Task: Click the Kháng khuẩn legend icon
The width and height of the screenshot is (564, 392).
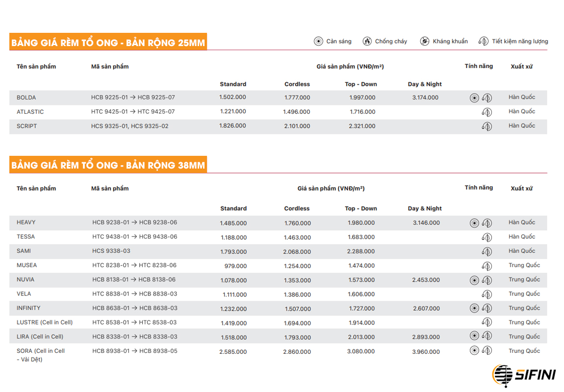Action: click(x=424, y=41)
